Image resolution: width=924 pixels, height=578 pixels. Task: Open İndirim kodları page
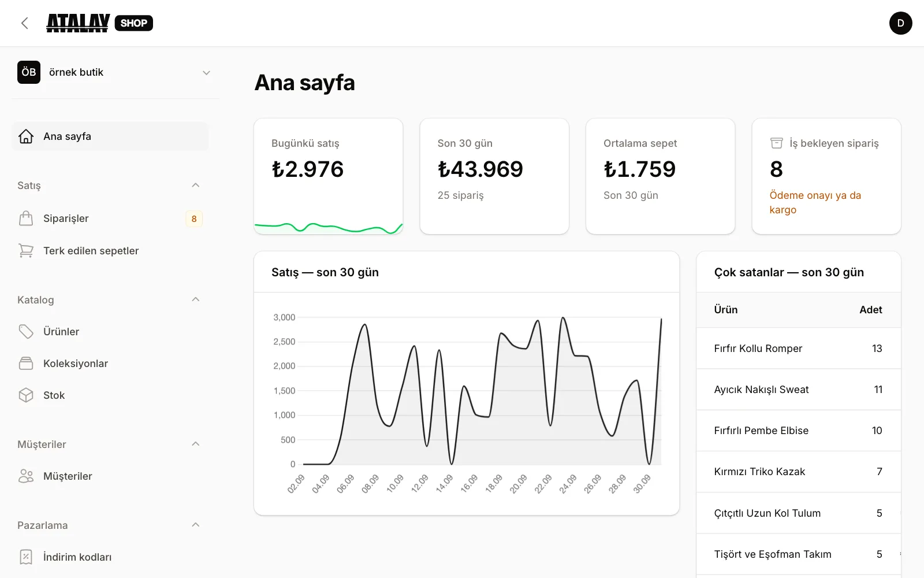[110, 557]
